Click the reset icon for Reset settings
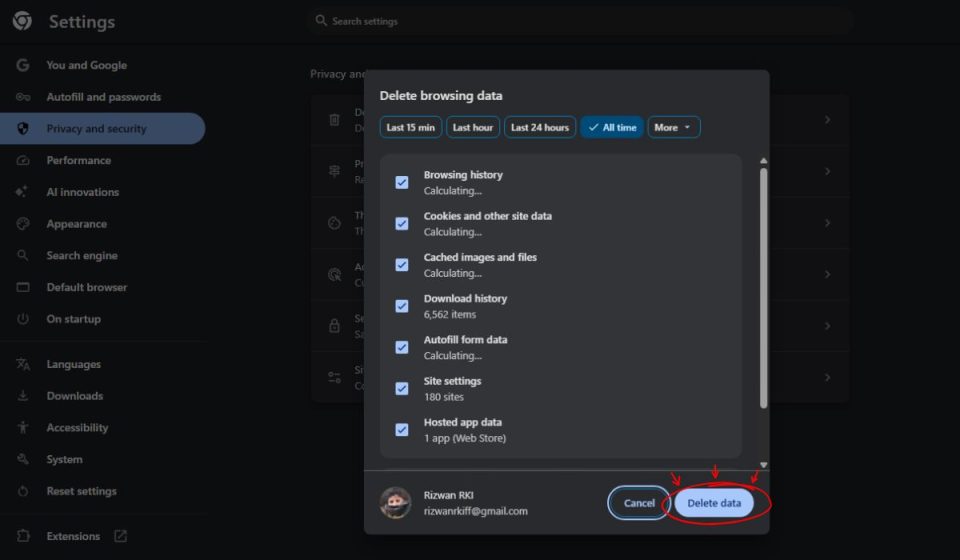The image size is (960, 560). (x=23, y=491)
